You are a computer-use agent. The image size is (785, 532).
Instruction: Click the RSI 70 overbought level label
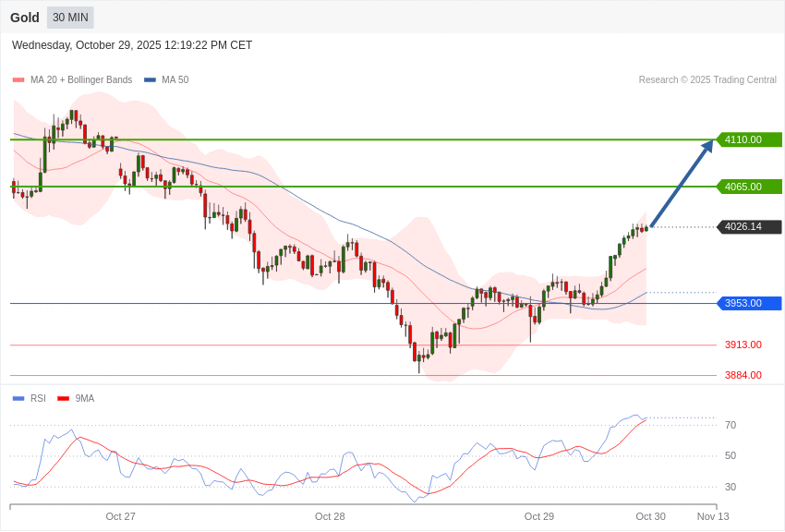pos(730,425)
